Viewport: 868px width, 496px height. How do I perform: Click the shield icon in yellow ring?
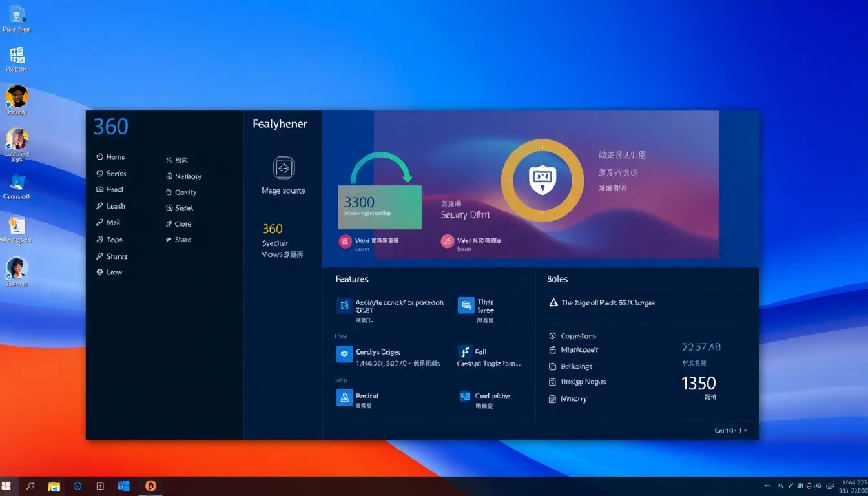point(542,180)
